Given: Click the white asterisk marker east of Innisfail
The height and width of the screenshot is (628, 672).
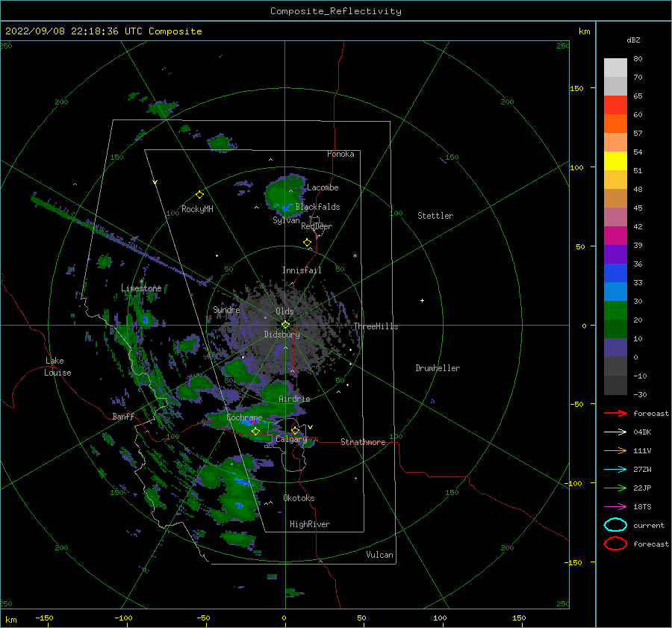Looking at the screenshot, I should [355, 256].
